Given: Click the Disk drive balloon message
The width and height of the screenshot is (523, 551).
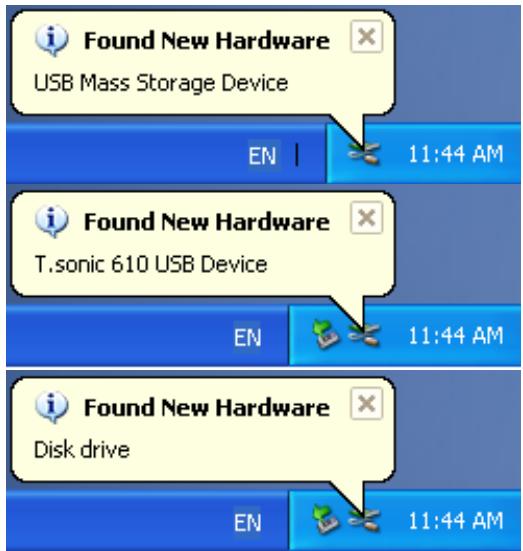Looking at the screenshot, I should pos(82,449).
